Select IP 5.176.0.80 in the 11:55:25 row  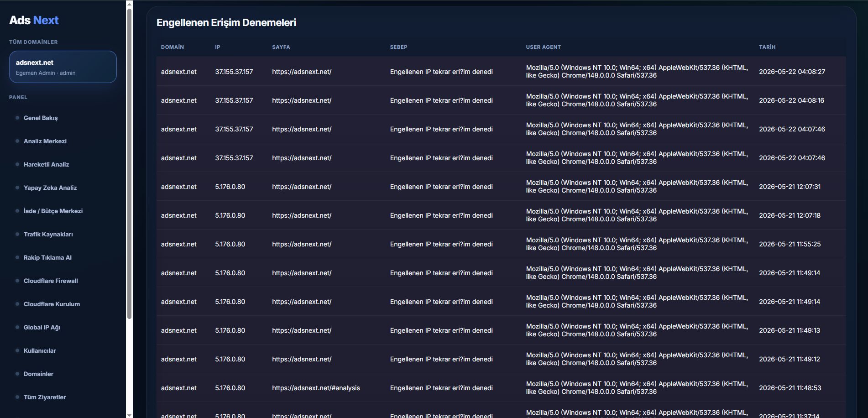click(x=230, y=244)
